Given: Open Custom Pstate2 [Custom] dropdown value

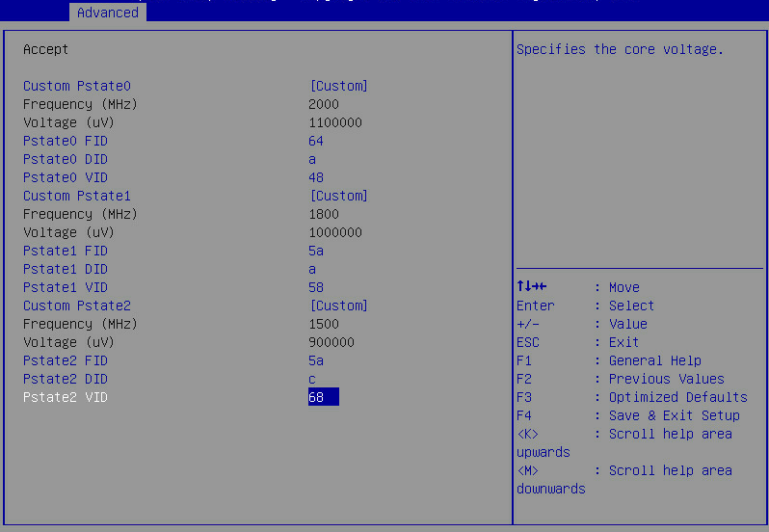Looking at the screenshot, I should point(338,306).
